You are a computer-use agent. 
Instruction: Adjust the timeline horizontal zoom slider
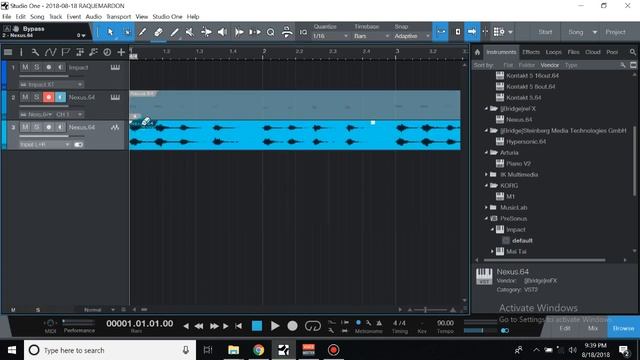[x=431, y=310]
